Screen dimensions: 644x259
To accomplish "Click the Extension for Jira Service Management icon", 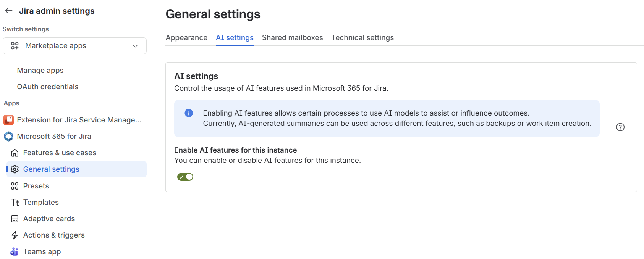I will tap(8, 120).
